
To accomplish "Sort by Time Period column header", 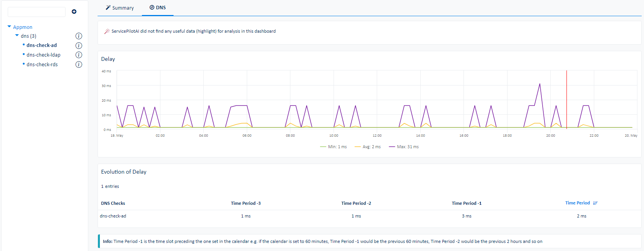I will [x=577, y=203].
